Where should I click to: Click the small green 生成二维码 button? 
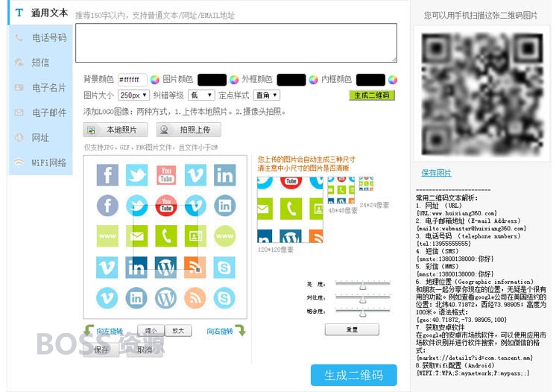tap(372, 95)
